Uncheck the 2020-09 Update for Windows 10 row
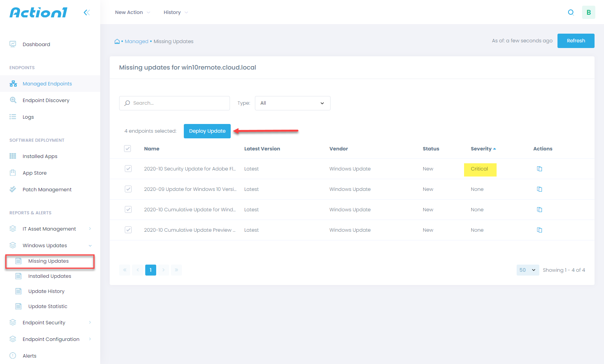 [128, 189]
